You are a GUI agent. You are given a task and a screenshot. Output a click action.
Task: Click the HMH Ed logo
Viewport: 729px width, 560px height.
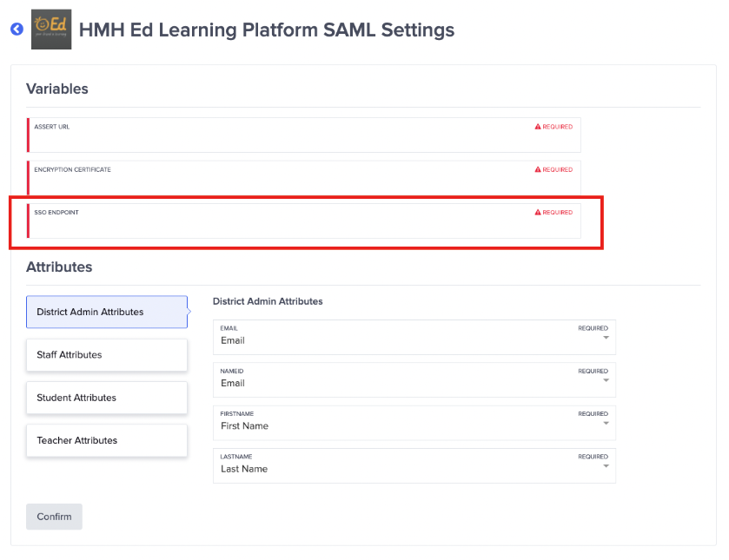coord(50,29)
